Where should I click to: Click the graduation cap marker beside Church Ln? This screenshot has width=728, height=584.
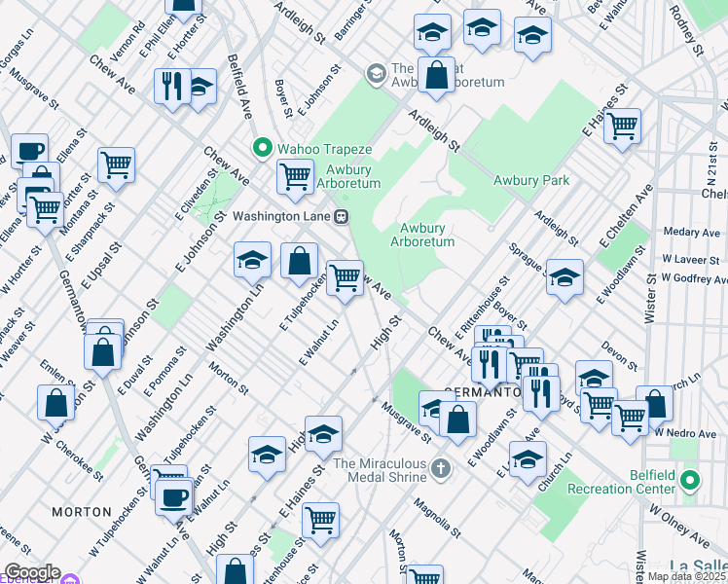point(528,460)
